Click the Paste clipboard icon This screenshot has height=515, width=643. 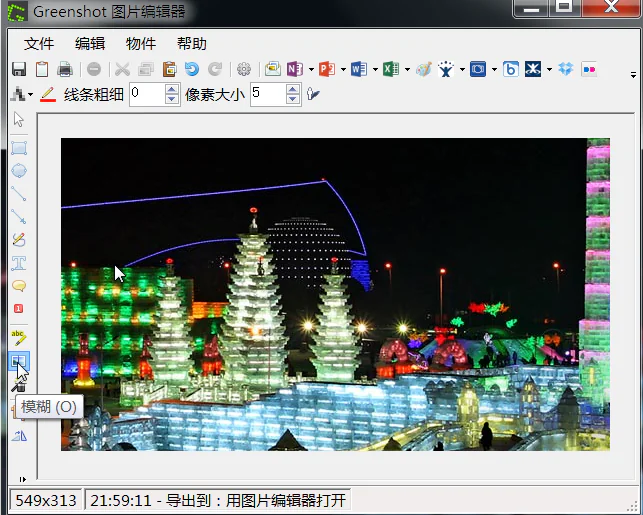pyautogui.click(x=169, y=69)
